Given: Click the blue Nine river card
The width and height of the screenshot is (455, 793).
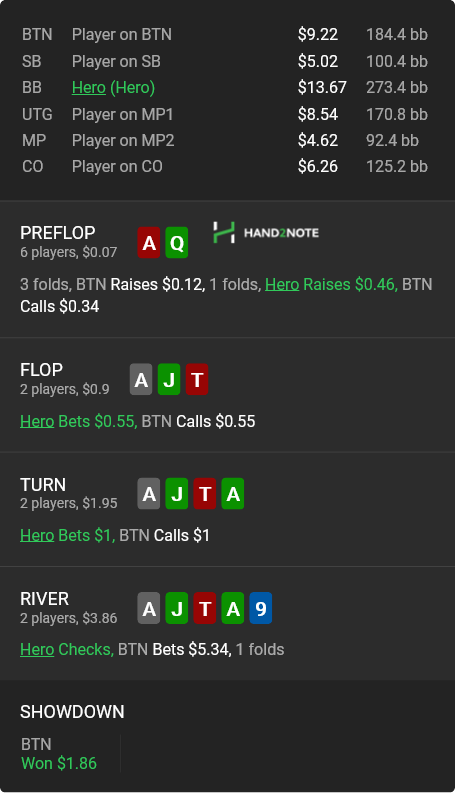Looking at the screenshot, I should pos(260,608).
